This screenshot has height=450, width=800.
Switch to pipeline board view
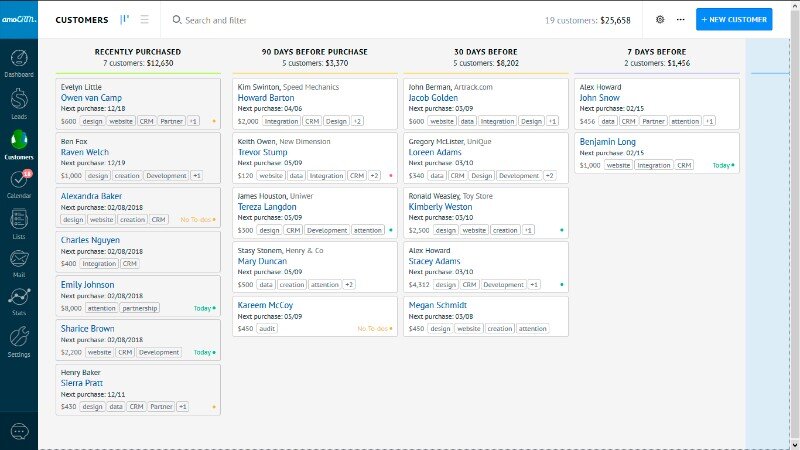click(124, 19)
